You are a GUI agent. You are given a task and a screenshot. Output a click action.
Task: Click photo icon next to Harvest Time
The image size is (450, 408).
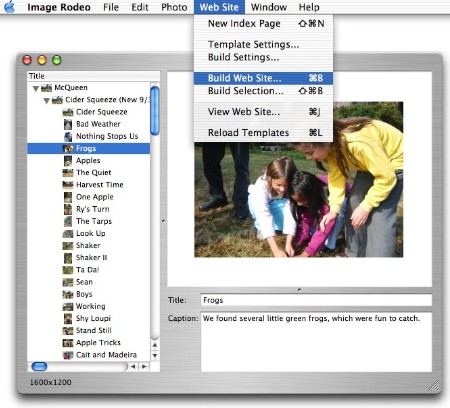(68, 185)
